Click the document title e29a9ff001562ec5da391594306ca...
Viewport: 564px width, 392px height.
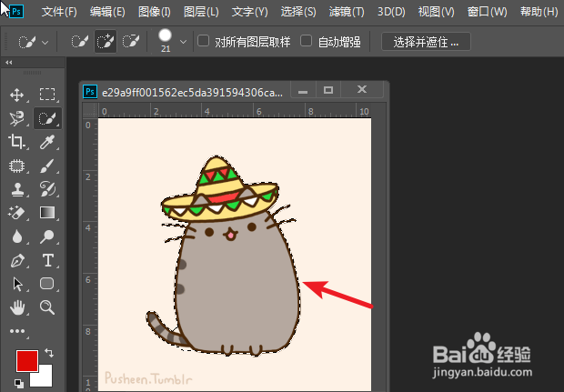coord(192,93)
